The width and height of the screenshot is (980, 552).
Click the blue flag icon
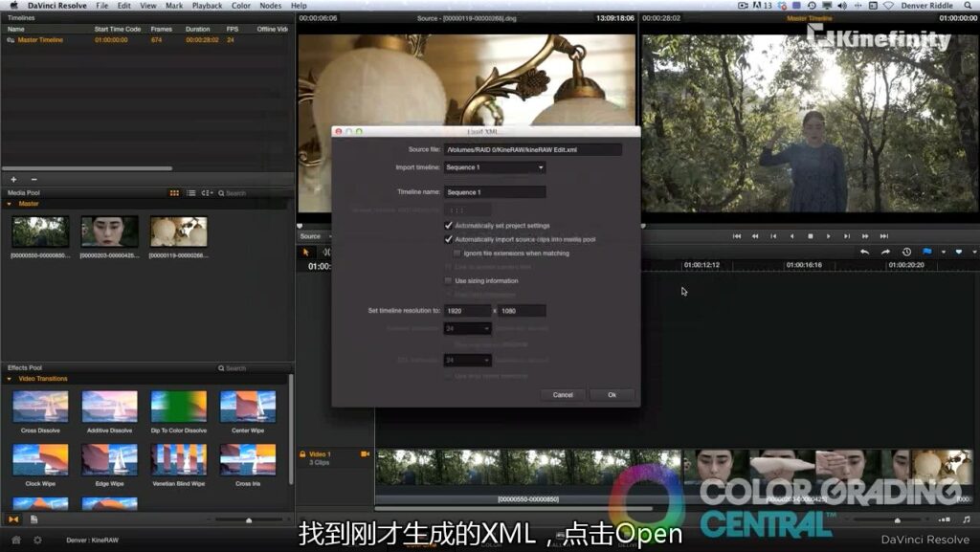926,252
